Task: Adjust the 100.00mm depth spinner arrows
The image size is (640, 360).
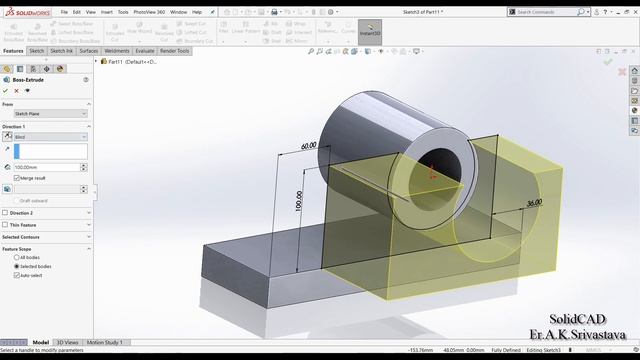Action: point(84,167)
